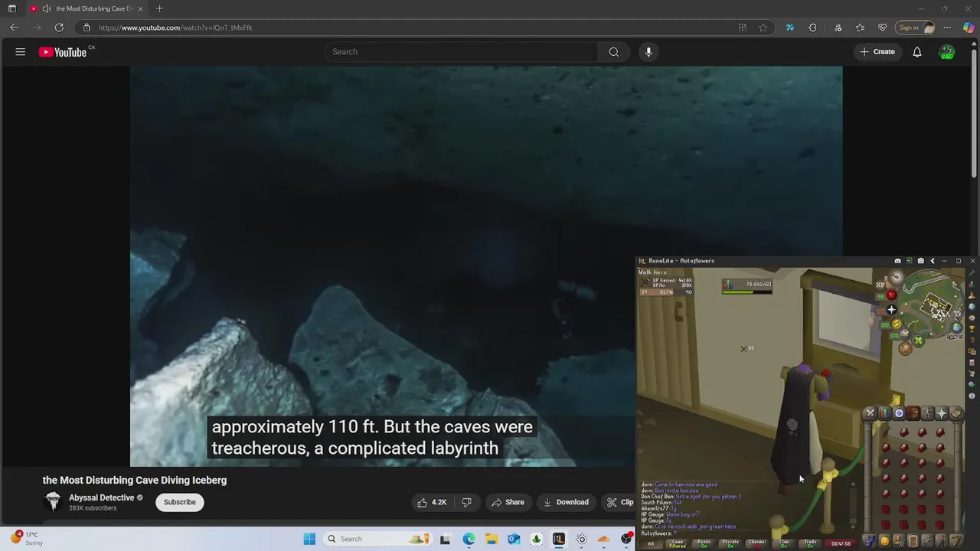The width and height of the screenshot is (980, 551).
Task: Switch to the YouTube browser tab
Action: coord(86,8)
